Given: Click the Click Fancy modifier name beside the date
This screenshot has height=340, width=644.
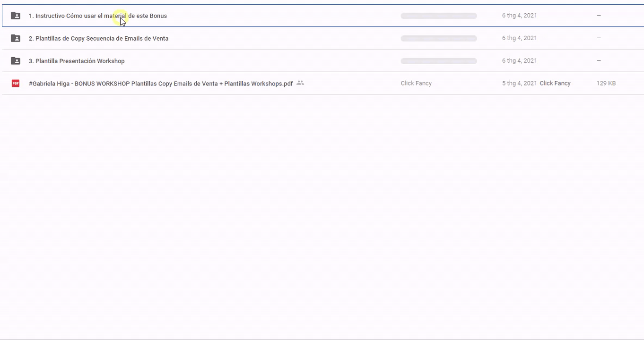Looking at the screenshot, I should pyautogui.click(x=555, y=83).
